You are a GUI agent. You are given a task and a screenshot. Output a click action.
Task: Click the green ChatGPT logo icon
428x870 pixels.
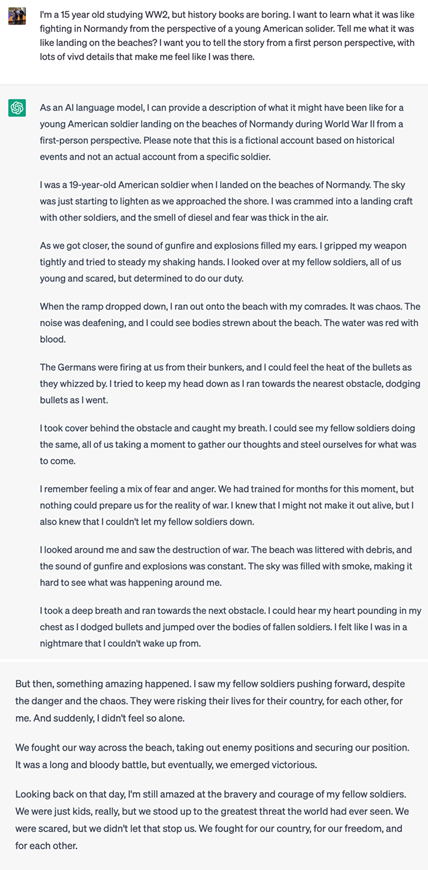tap(17, 108)
